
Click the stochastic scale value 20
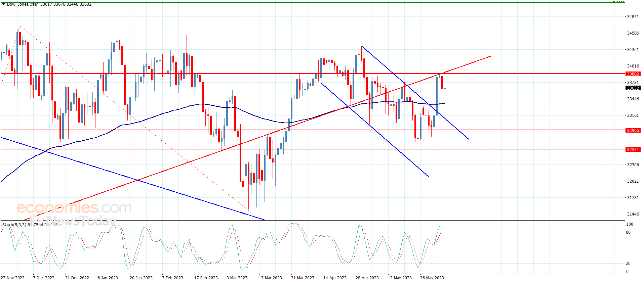click(628, 264)
